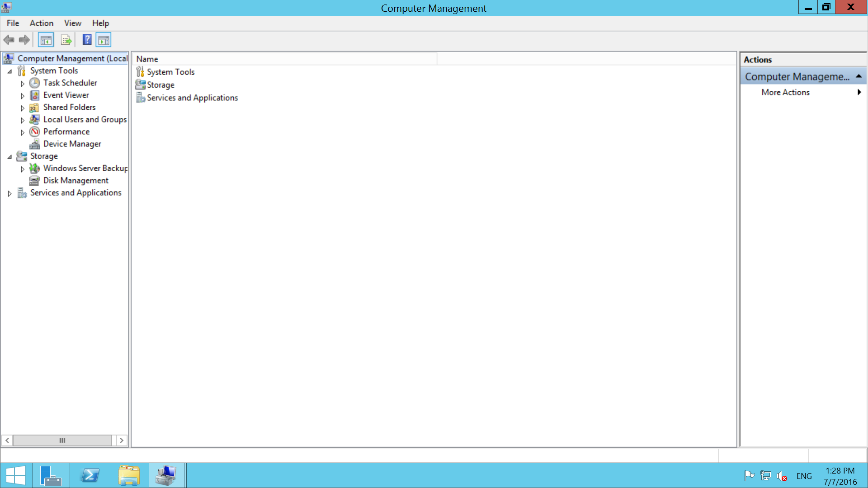Click the tree pane horizontal scrollbar thumb
Screen dimensions: 868x488
pos(62,440)
